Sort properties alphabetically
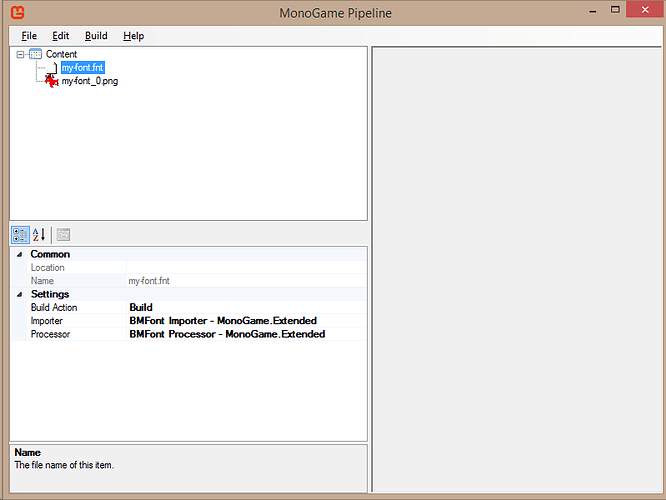 [39, 235]
